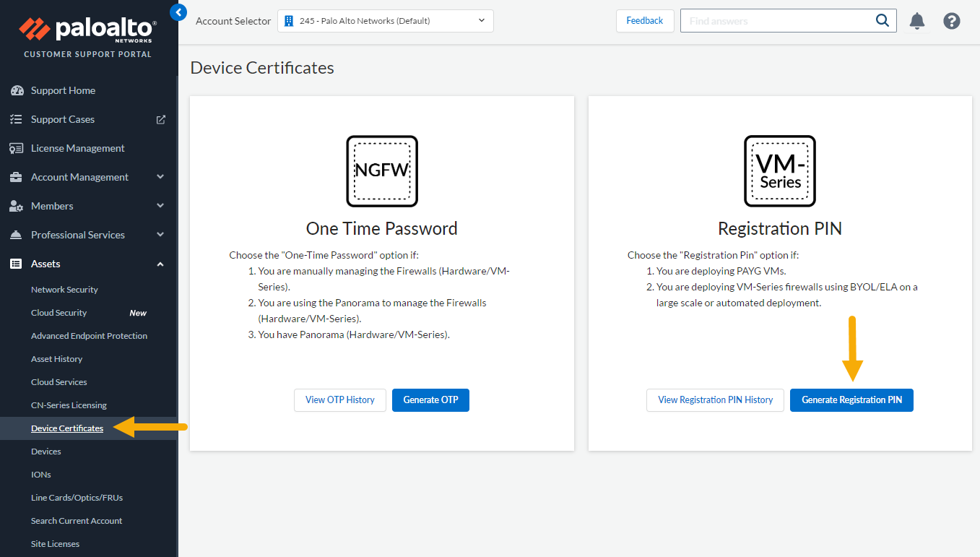Select CN-Series Licensing in sidebar
The height and width of the screenshot is (557, 980).
tap(69, 405)
